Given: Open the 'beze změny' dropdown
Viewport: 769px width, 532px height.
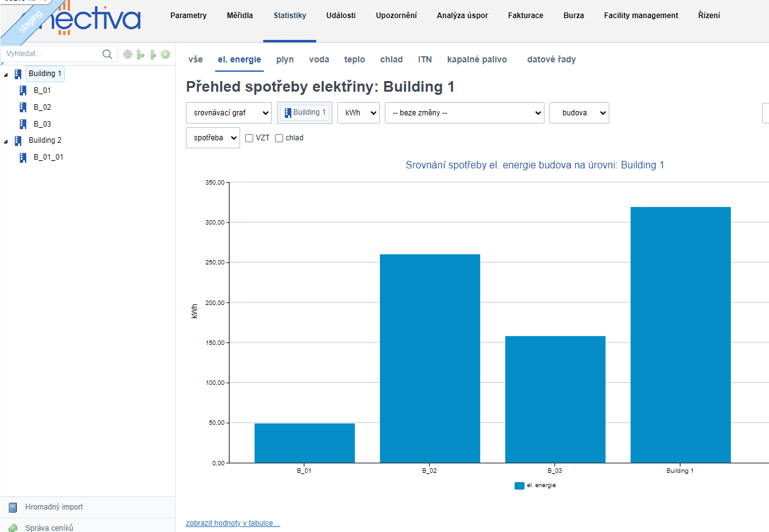Looking at the screenshot, I should (x=464, y=113).
